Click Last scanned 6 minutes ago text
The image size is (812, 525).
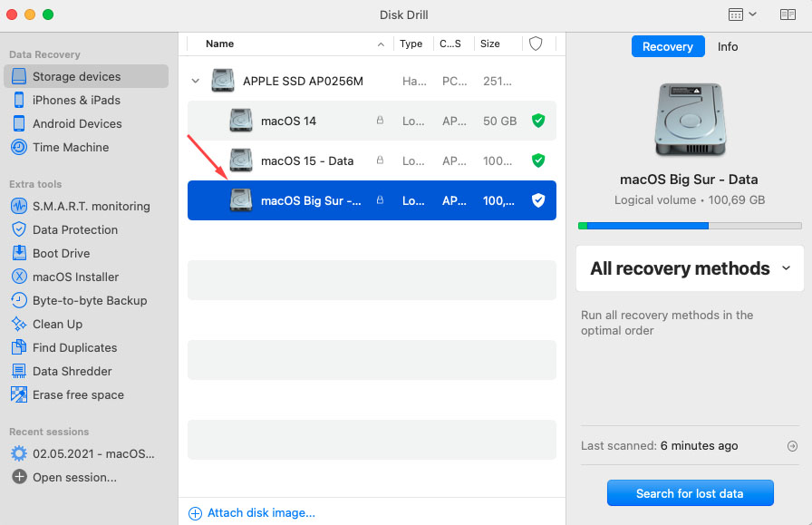659,446
